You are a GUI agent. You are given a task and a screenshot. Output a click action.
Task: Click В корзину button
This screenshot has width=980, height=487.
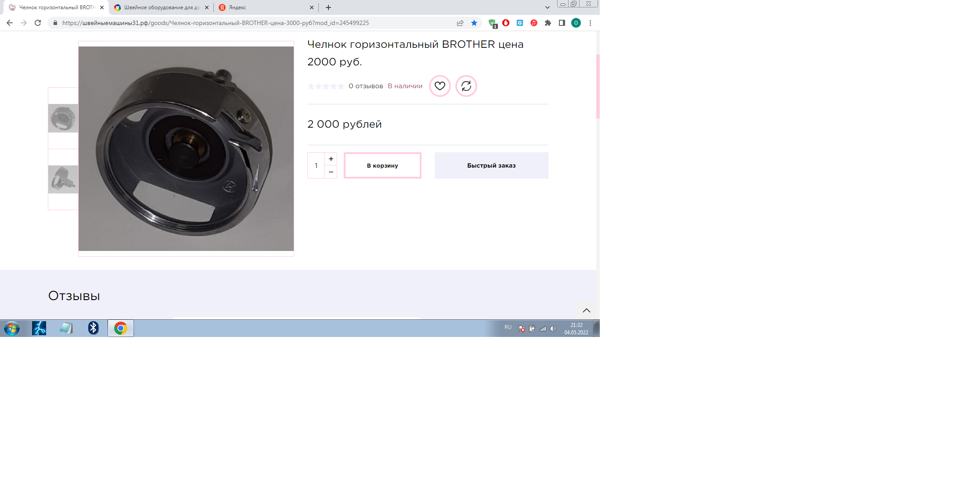click(382, 165)
